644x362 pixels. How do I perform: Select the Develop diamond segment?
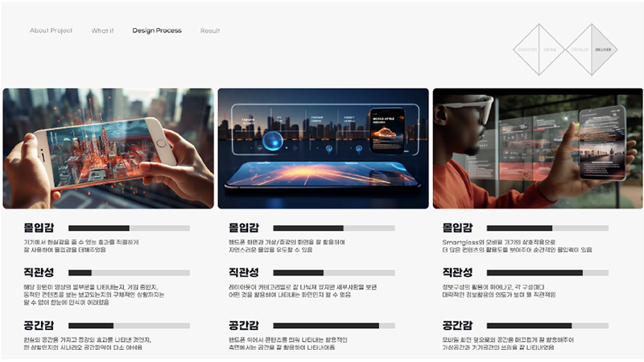pos(580,50)
